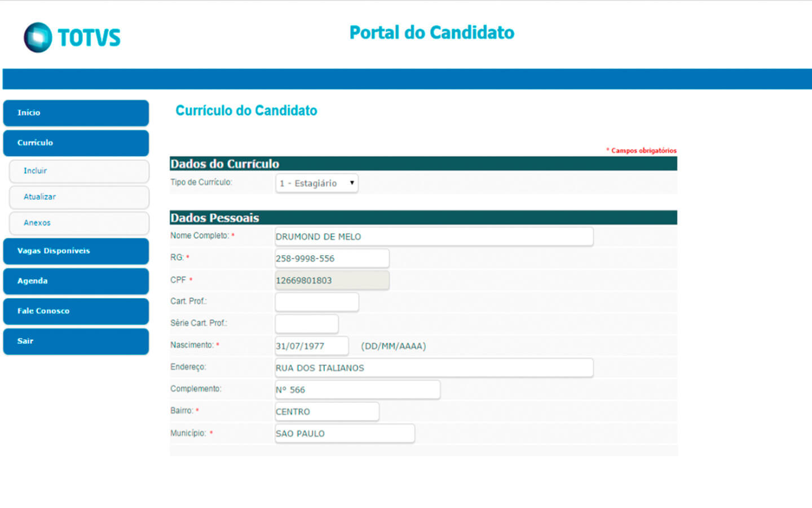
Task: Click the Endereço field with RUA DOS ITALIANOS
Action: pyautogui.click(x=434, y=368)
